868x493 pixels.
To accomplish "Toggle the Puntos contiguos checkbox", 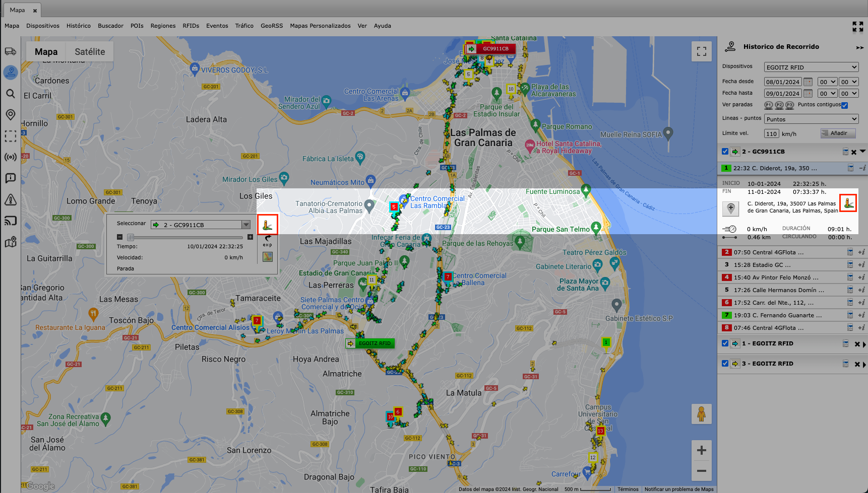I will [x=844, y=105].
